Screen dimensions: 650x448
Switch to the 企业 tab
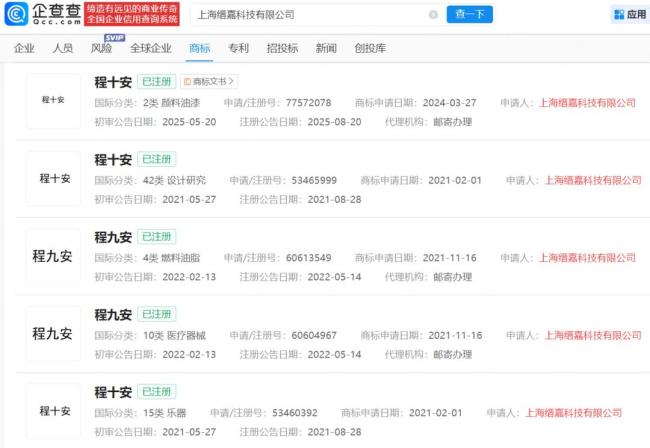point(24,48)
